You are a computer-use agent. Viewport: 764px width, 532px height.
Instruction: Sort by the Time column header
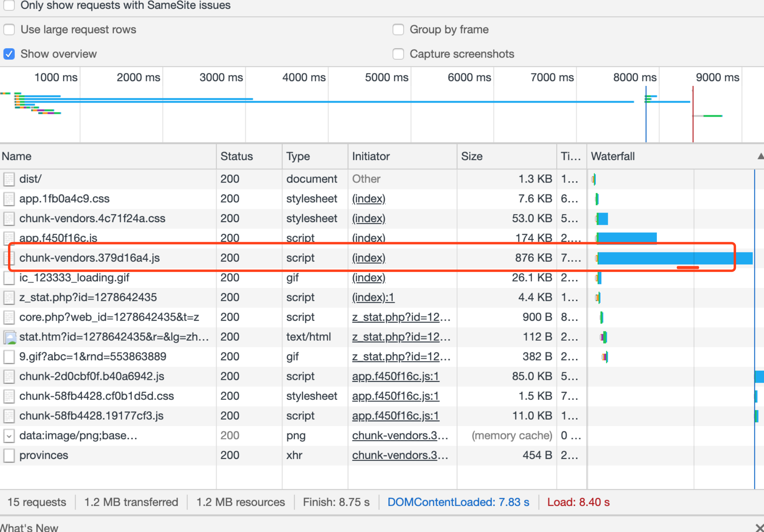point(571,156)
